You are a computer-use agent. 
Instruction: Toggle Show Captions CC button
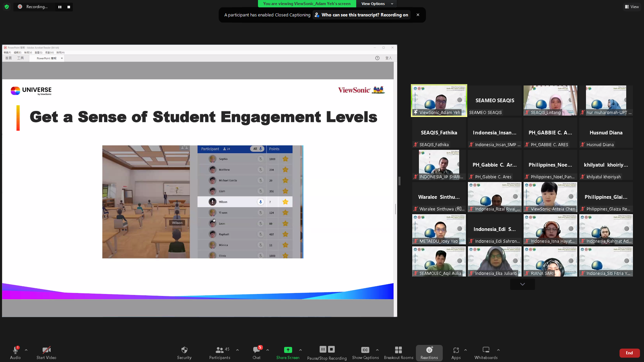point(365,350)
